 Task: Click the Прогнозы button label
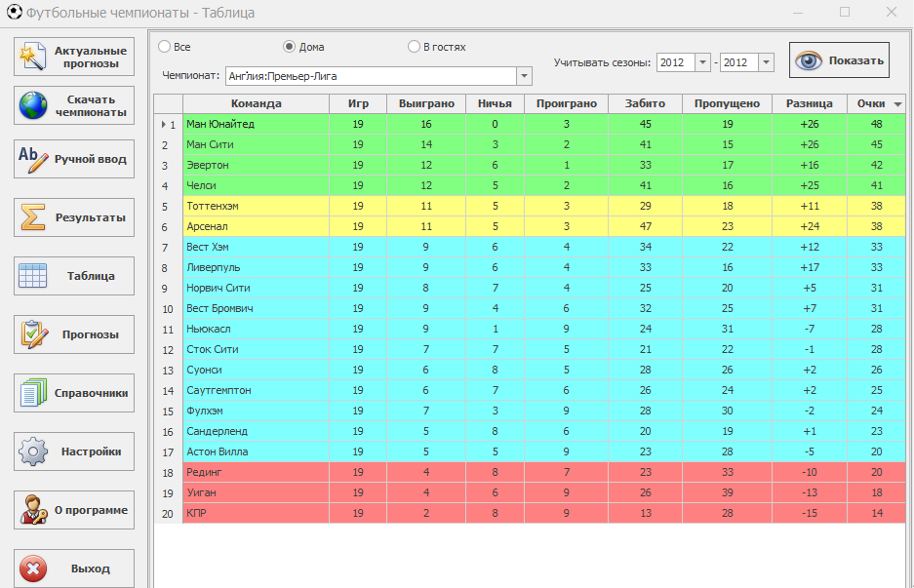tap(91, 334)
